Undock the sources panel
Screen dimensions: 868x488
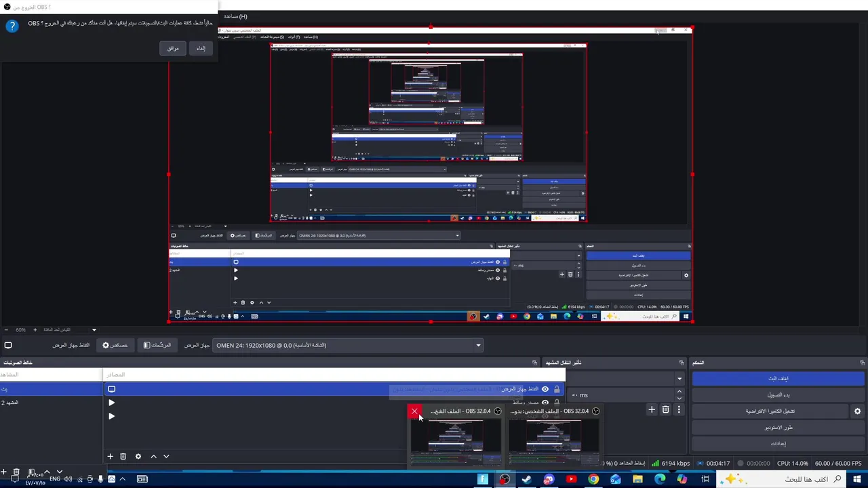click(x=535, y=363)
